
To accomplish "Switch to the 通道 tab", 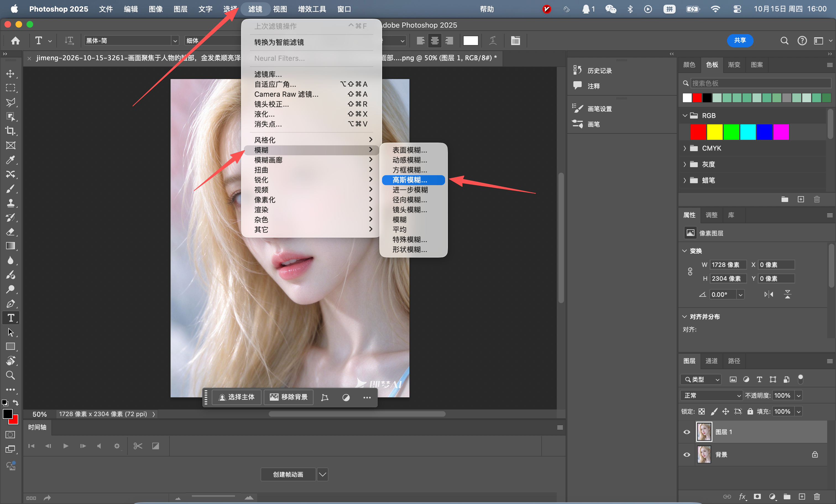I will (x=711, y=361).
